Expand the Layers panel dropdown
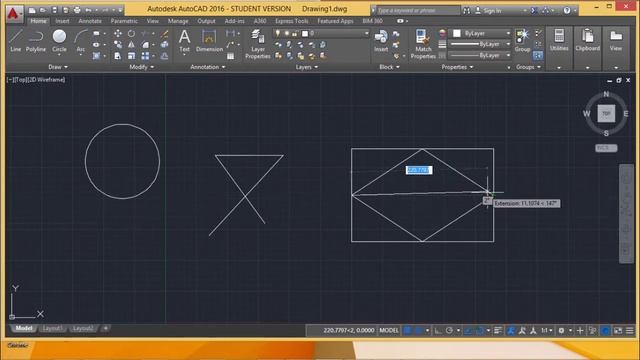 (x=307, y=67)
